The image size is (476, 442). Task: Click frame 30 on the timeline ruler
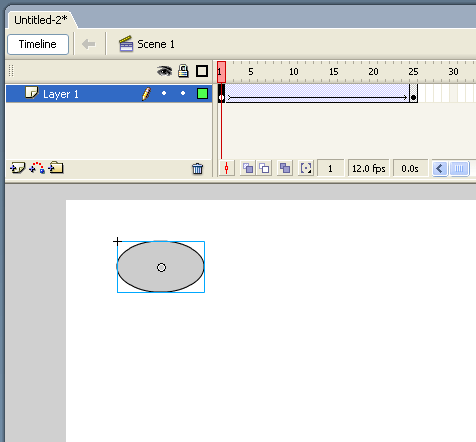[453, 71]
